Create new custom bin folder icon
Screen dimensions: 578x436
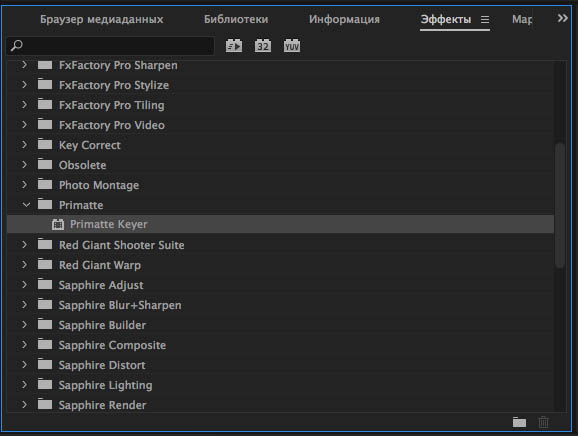pos(519,422)
